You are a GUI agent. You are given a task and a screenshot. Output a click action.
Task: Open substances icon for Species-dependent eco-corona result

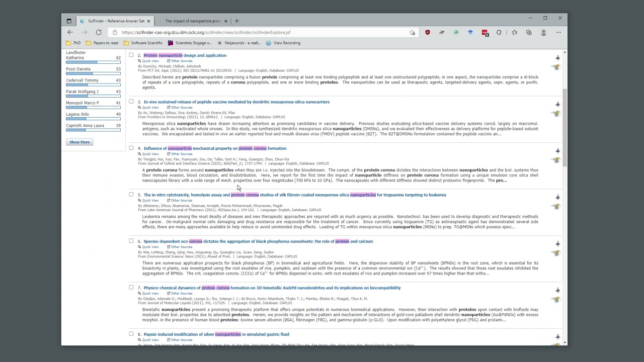coord(557,244)
